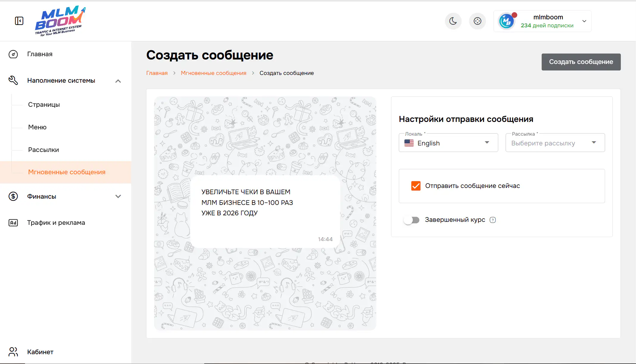Screen dimensions: 636x364
Task: Click the Главная dashboard gauge icon
Action: pyautogui.click(x=13, y=54)
